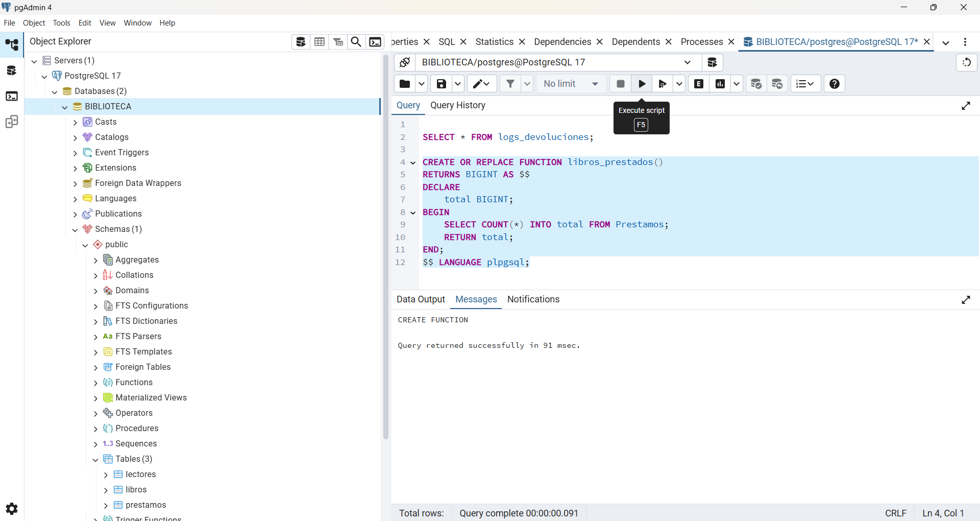Click the connection status icon beside BIBLIOTECA

(x=405, y=62)
